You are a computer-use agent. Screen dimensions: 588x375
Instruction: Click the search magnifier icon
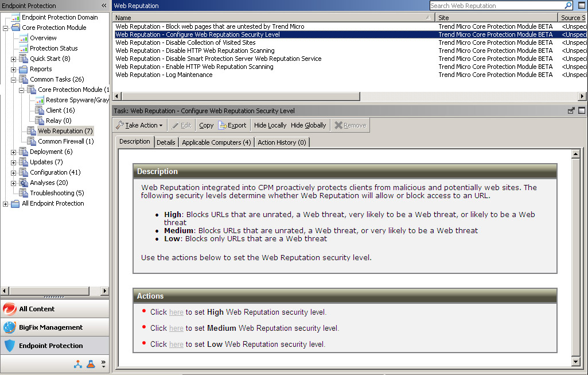click(568, 5)
